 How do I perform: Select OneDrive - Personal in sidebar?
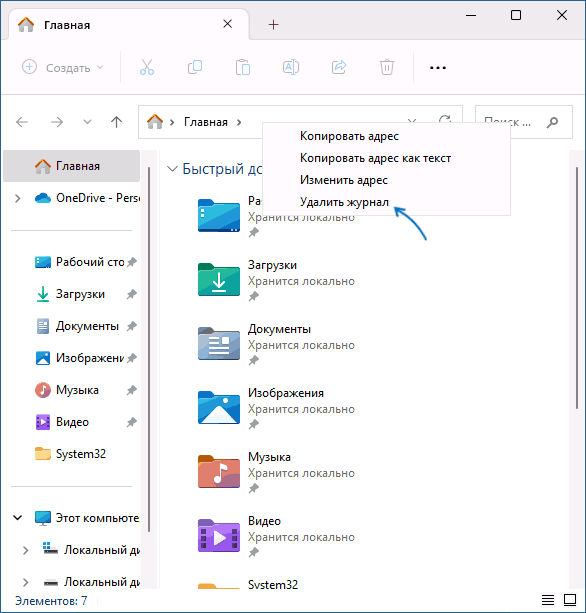[x=87, y=198]
